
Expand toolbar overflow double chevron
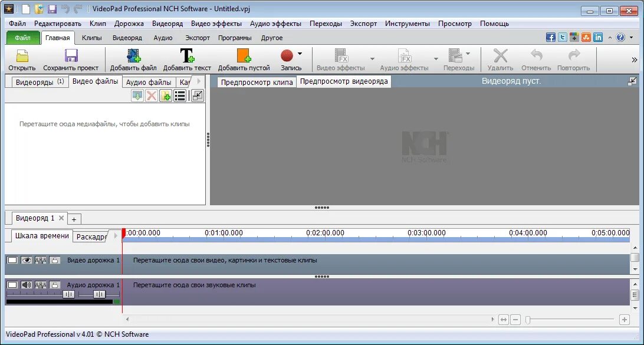click(x=635, y=60)
